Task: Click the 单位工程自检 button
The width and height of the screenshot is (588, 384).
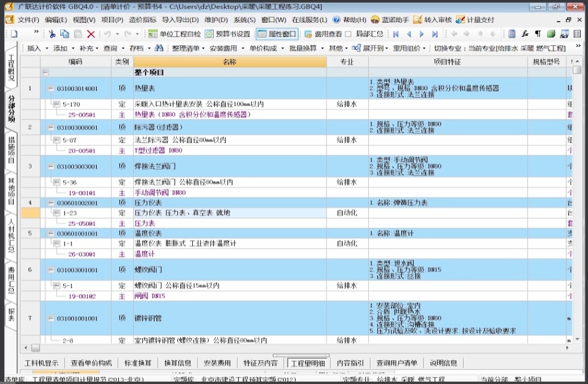Action: point(175,34)
